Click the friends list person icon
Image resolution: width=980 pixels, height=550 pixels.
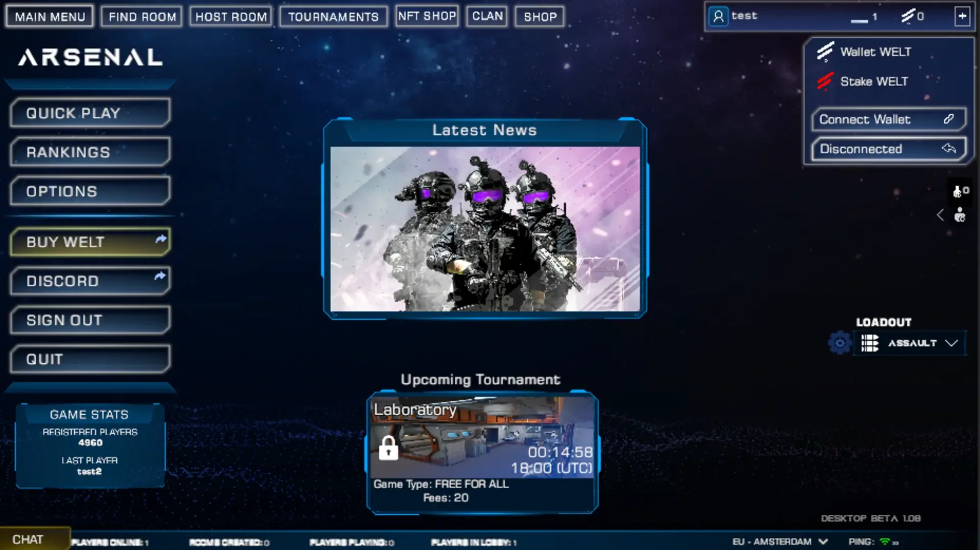(960, 215)
